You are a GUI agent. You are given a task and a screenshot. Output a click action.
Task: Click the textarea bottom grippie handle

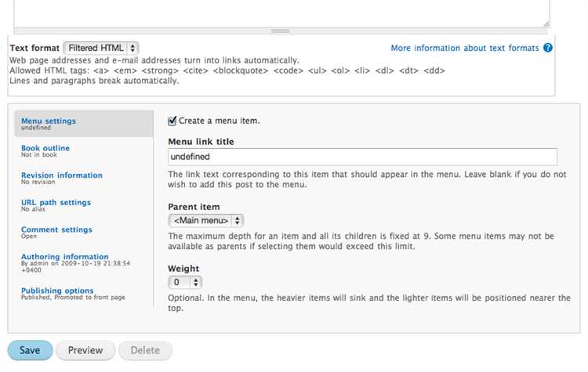tap(280, 31)
